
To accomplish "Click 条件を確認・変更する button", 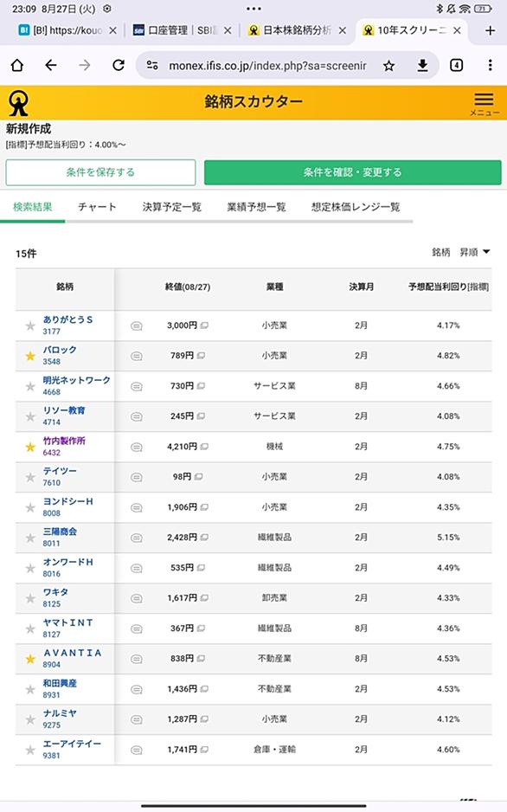I will click(x=353, y=172).
